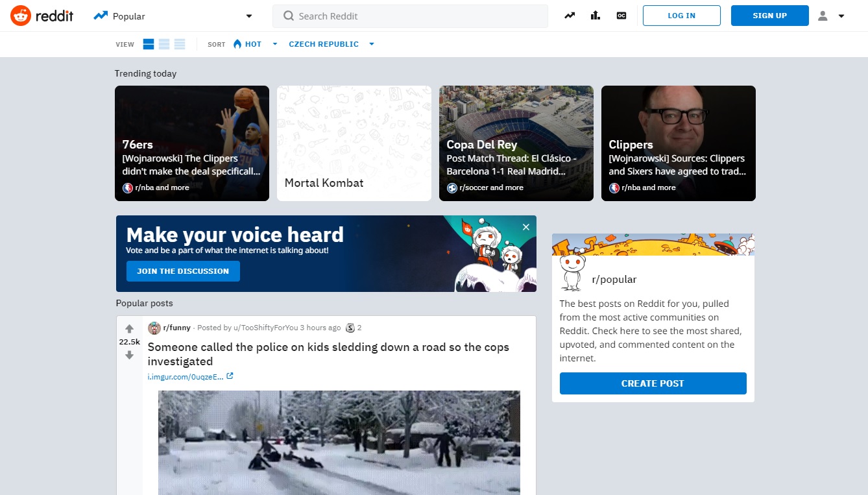Select the compact view icon

pyautogui.click(x=180, y=44)
